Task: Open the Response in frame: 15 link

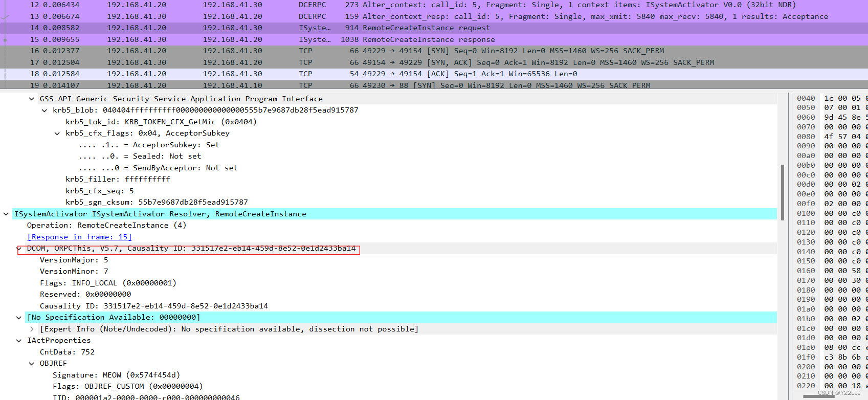Action: [x=79, y=237]
